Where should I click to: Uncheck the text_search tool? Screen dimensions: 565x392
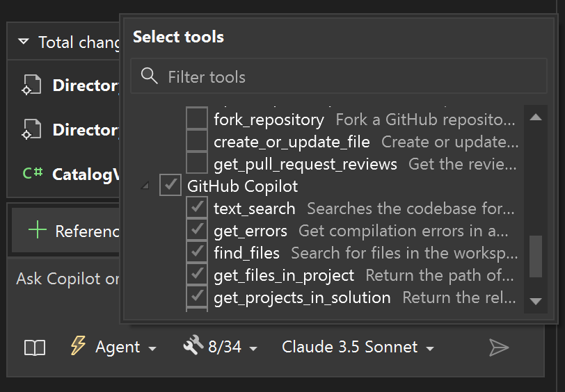coord(198,209)
